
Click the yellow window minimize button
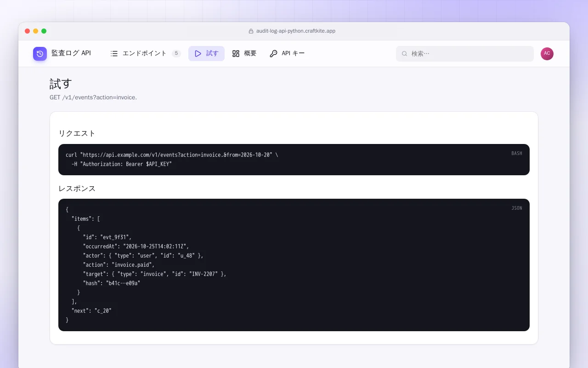(36, 31)
